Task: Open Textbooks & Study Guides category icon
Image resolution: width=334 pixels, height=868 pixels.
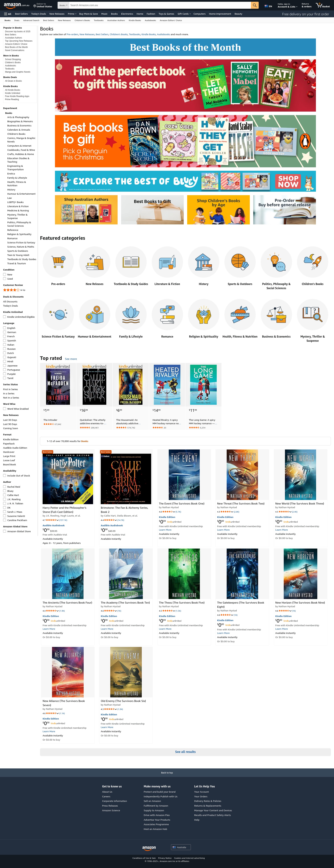Action: pyautogui.click(x=131, y=262)
